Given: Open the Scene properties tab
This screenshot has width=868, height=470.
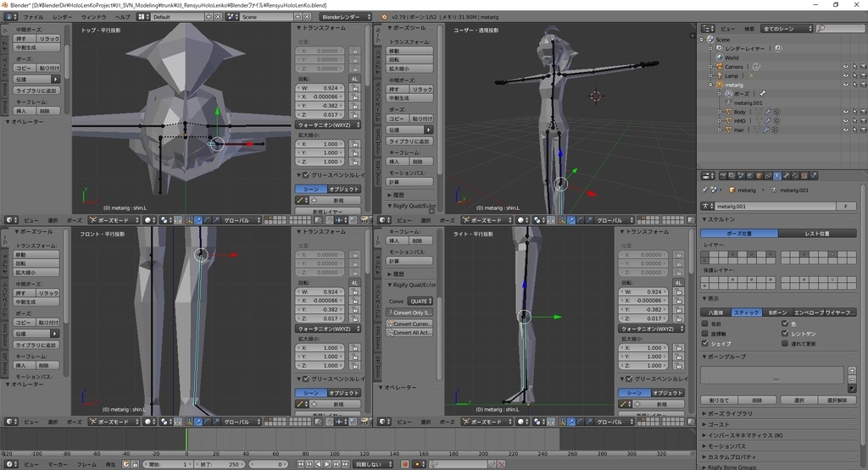Looking at the screenshot, I should point(741,176).
